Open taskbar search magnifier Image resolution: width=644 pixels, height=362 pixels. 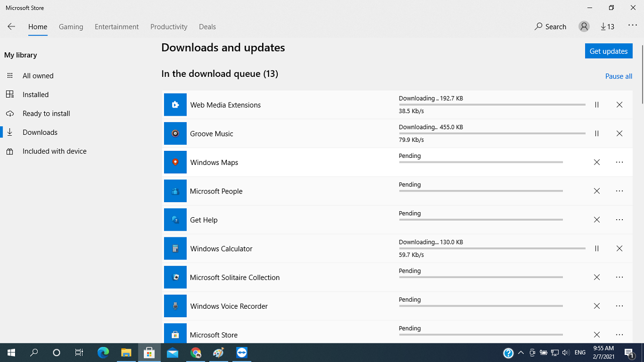click(34, 352)
